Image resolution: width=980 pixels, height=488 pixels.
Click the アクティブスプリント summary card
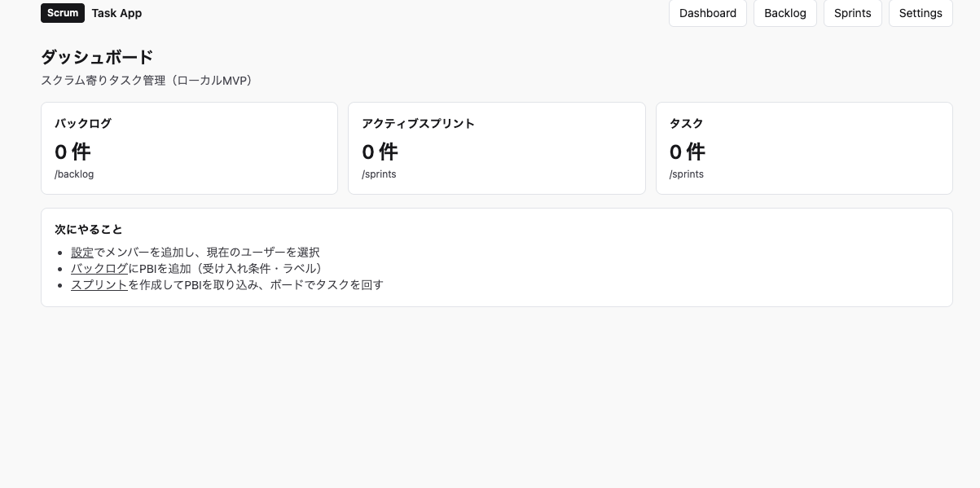tap(497, 147)
